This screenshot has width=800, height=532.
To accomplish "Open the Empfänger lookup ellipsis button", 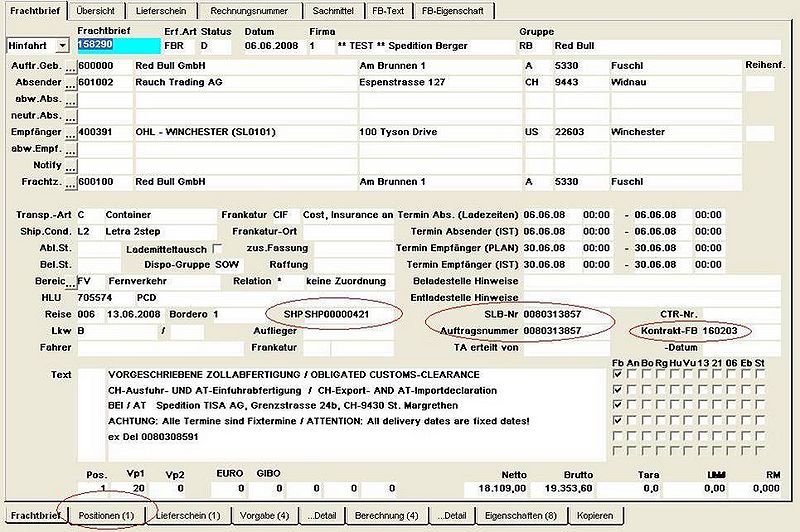I will 71,134.
